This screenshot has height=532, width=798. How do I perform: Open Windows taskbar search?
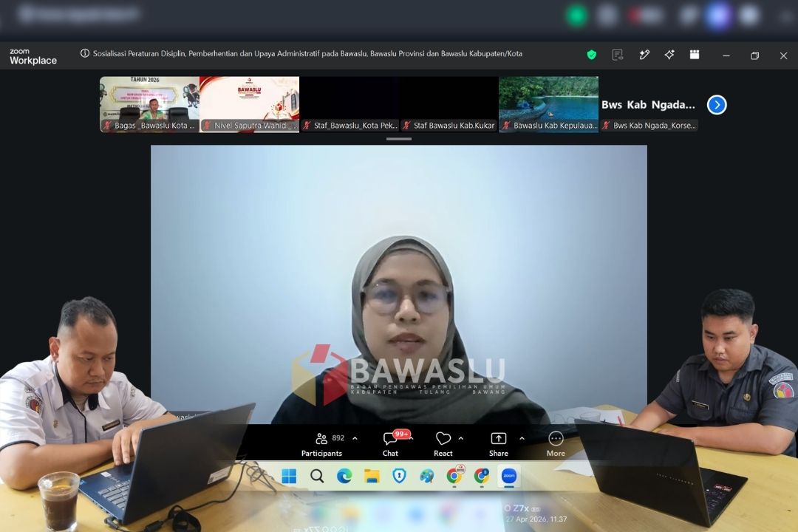coord(316,476)
